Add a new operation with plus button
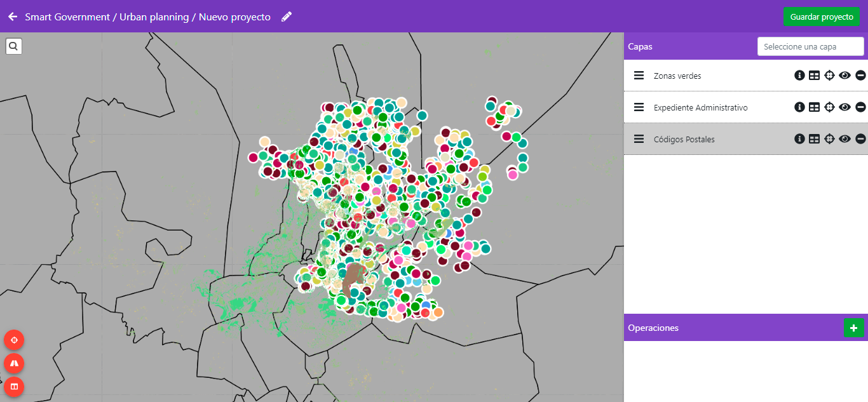 coord(853,328)
